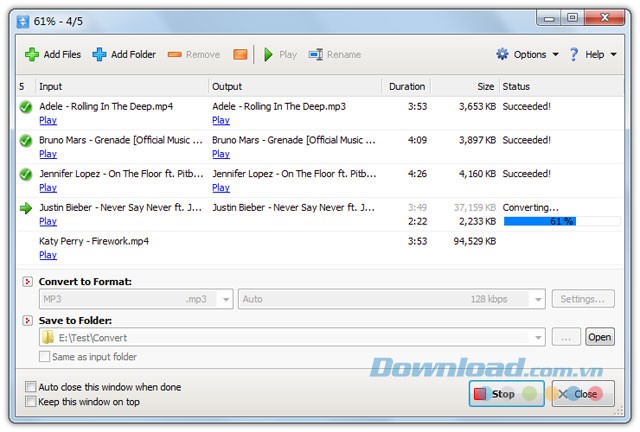Enable Auto close this window when done

[31, 387]
